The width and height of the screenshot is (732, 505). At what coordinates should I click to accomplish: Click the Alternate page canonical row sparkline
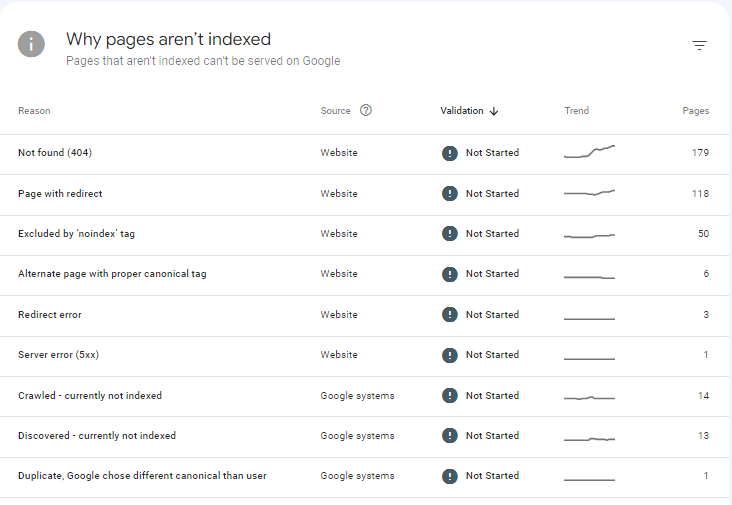point(589,277)
